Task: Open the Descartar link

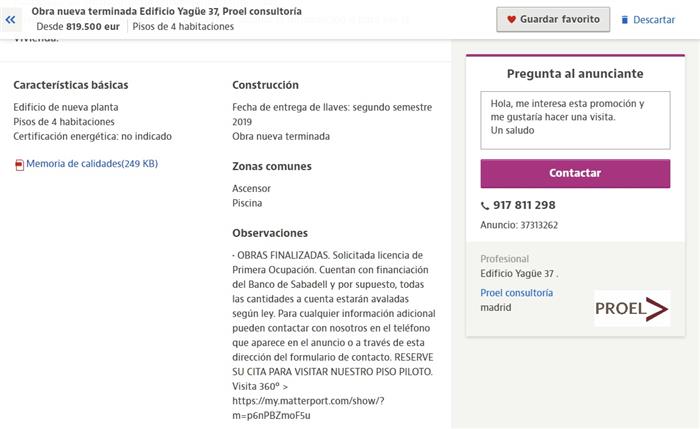Action: pyautogui.click(x=654, y=20)
